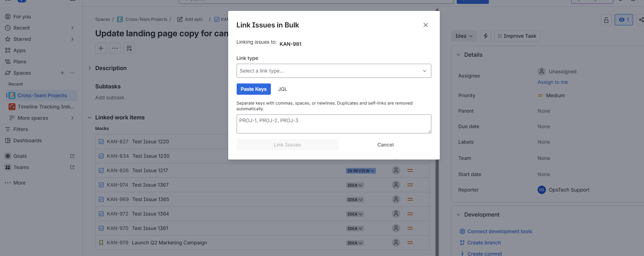Open the IN REVIEW status dropdown for KAN-826
Viewport: 644px width, 256px height.
361,171
